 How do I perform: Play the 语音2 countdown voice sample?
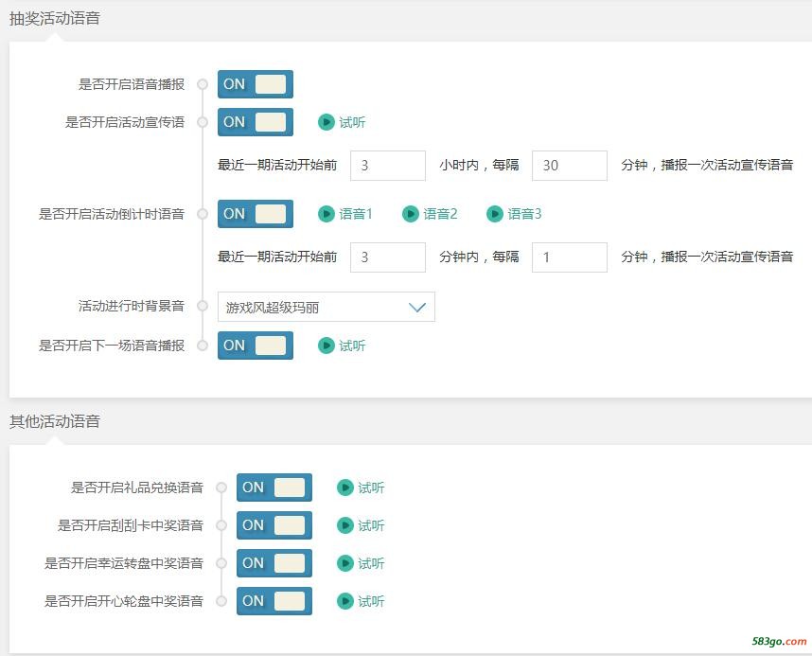tap(430, 214)
